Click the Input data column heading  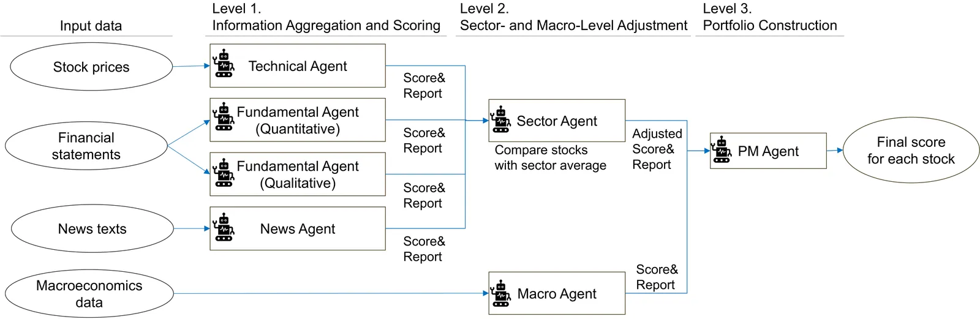(91, 26)
